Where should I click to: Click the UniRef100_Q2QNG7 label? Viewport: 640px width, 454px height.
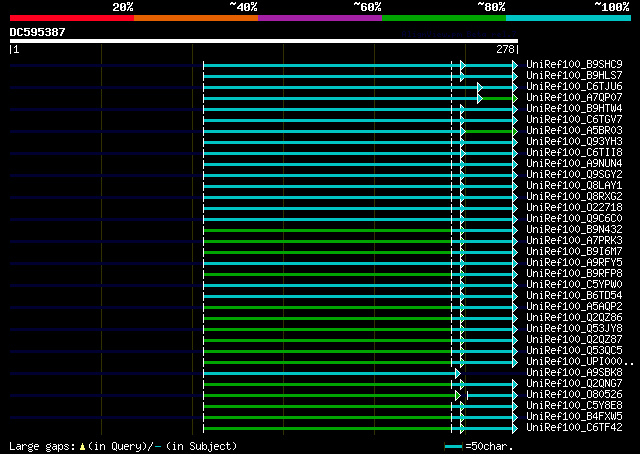[574, 384]
